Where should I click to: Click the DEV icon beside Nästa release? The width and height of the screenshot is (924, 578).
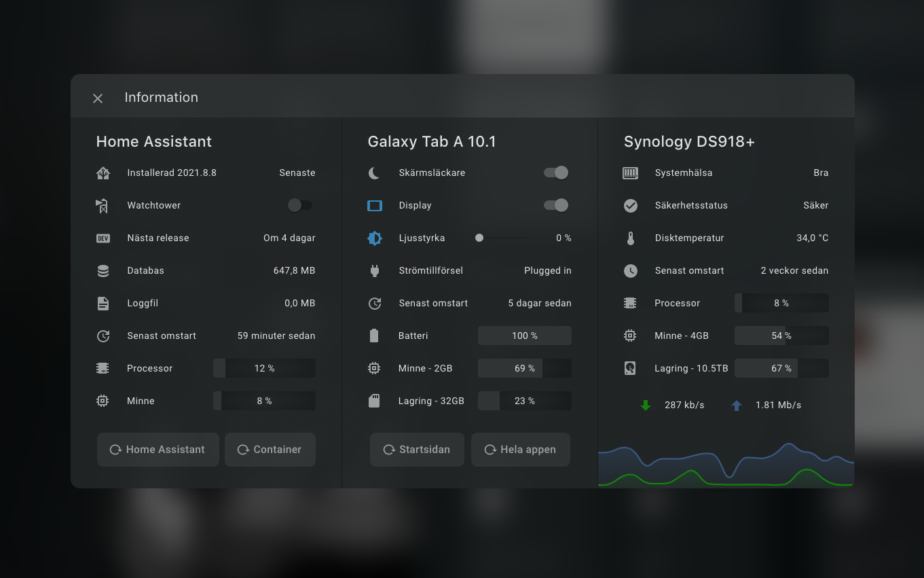point(103,238)
